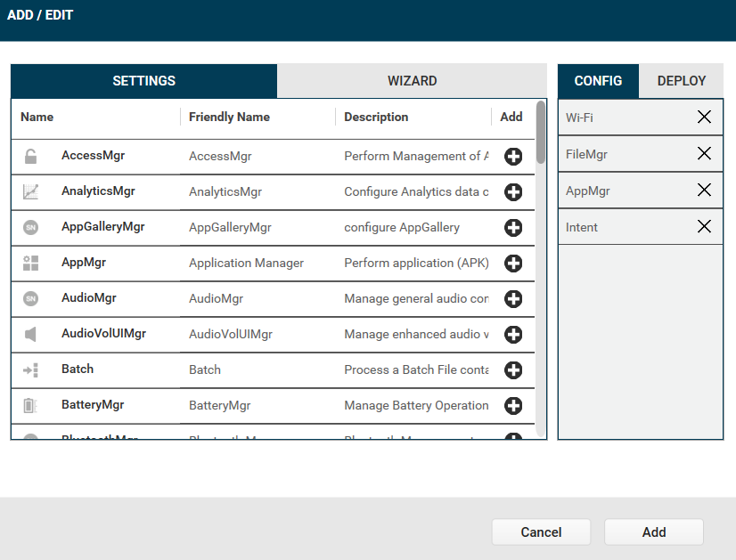Click 'Perform application (APK)' description

coord(416,264)
